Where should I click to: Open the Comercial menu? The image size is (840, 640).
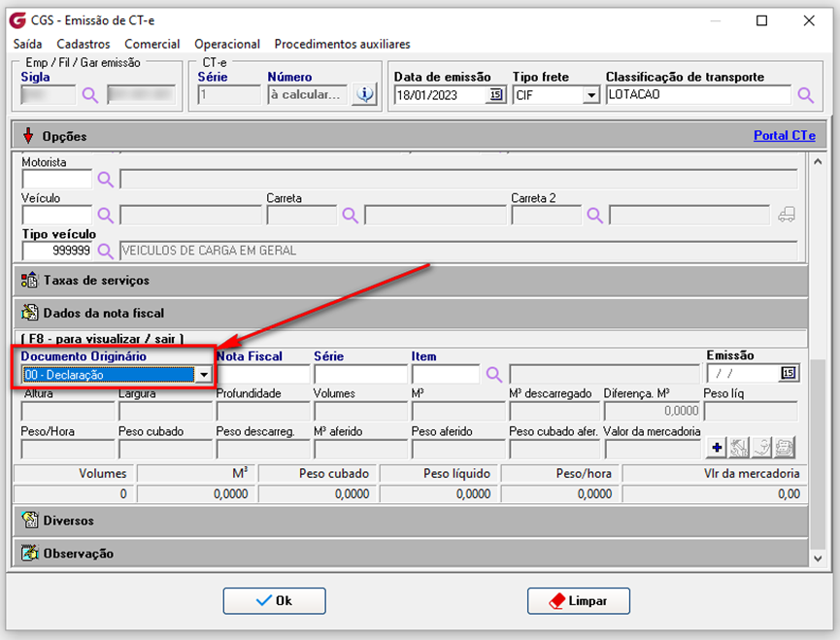(x=152, y=44)
